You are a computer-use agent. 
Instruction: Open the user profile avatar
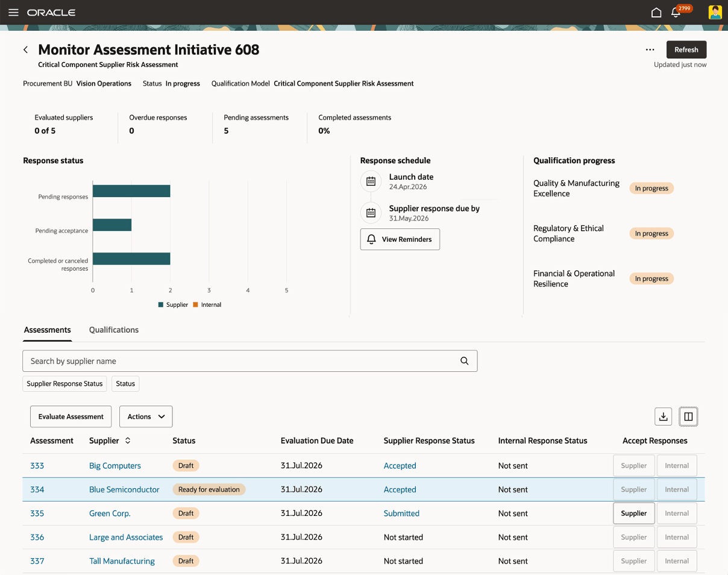[715, 12]
